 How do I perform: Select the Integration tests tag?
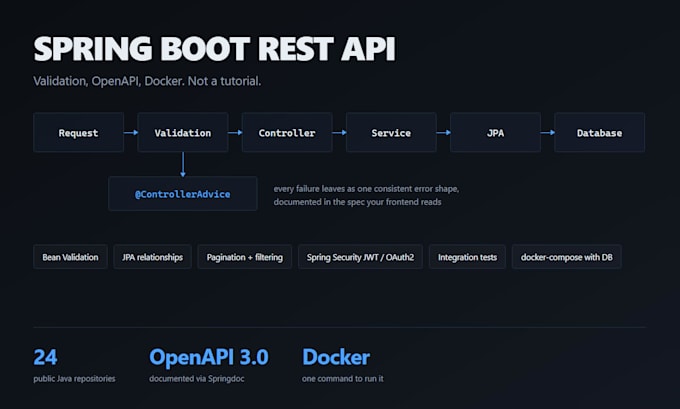point(467,257)
